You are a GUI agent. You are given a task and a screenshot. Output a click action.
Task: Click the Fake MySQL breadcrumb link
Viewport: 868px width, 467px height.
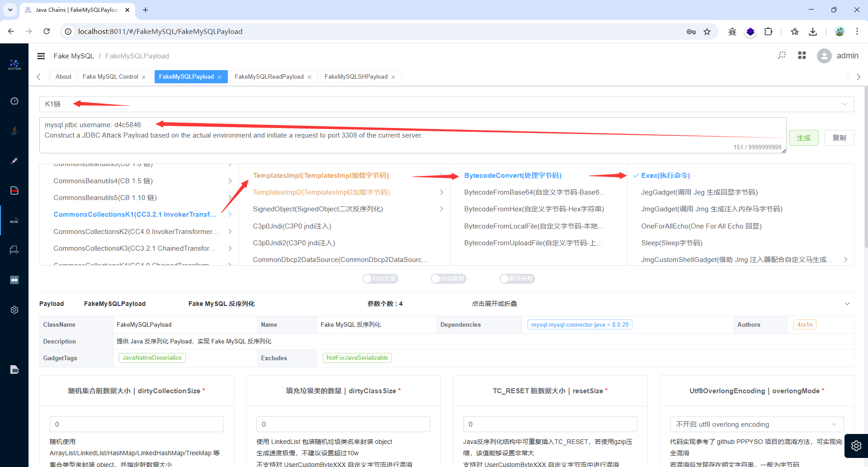[74, 56]
